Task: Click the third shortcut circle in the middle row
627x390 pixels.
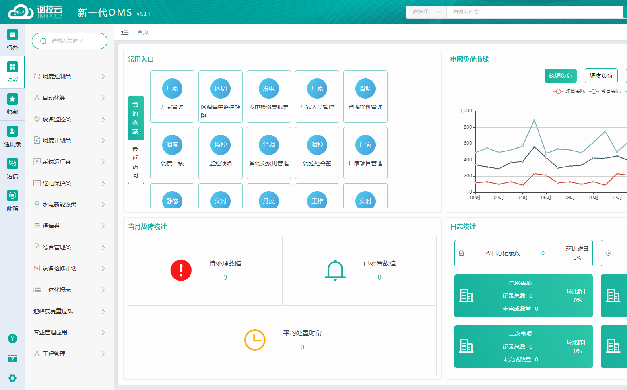Action: pyautogui.click(x=269, y=145)
